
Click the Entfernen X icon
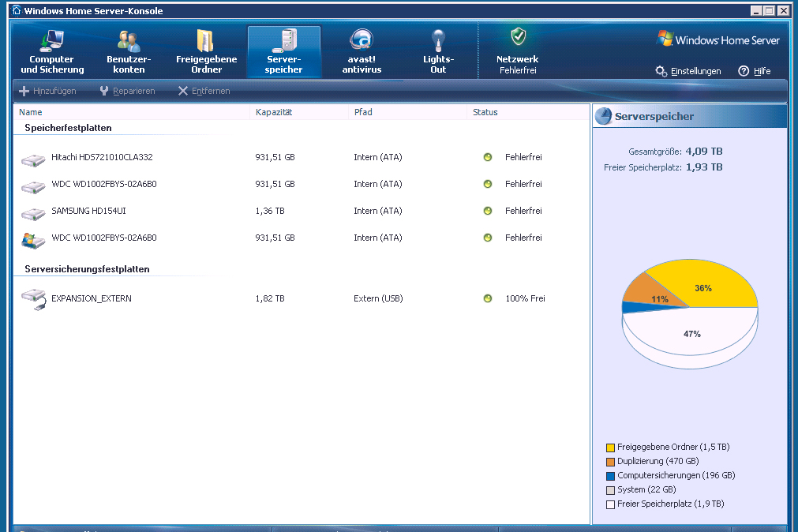[x=182, y=91]
